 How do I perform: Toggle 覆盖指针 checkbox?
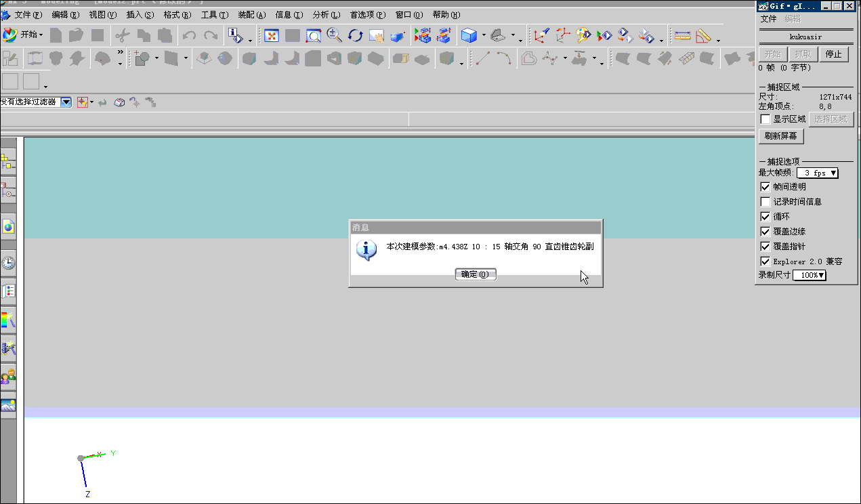[765, 247]
